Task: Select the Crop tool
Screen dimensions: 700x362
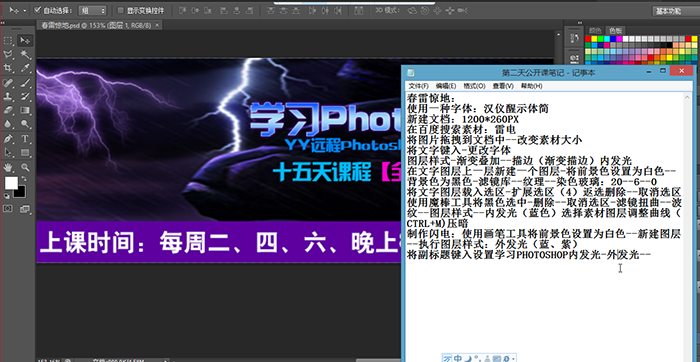Action: pyautogui.click(x=8, y=68)
